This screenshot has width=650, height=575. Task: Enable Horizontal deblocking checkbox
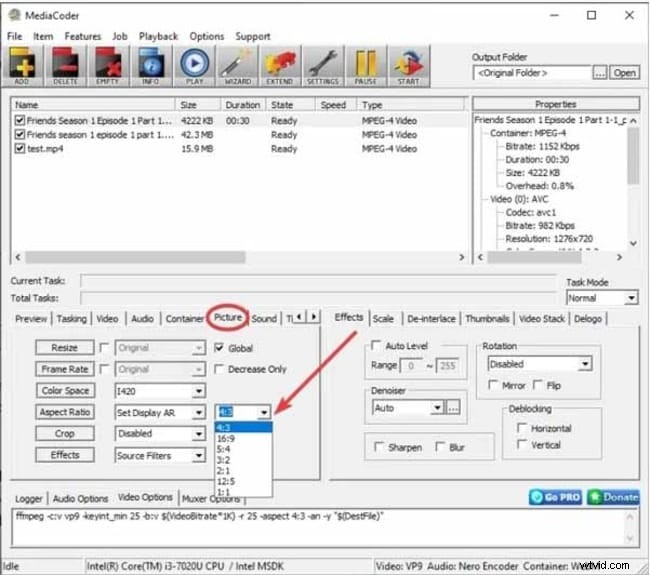click(522, 428)
